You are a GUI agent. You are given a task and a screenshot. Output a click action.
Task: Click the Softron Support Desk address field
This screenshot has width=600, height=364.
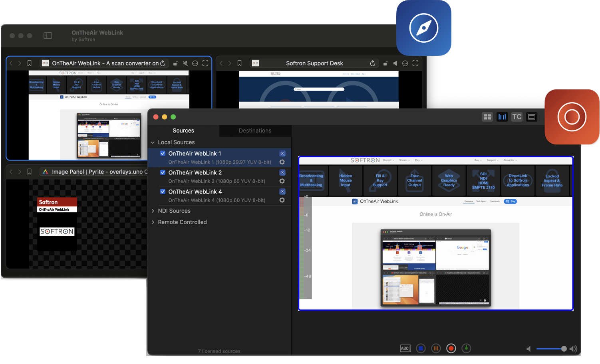coord(314,63)
